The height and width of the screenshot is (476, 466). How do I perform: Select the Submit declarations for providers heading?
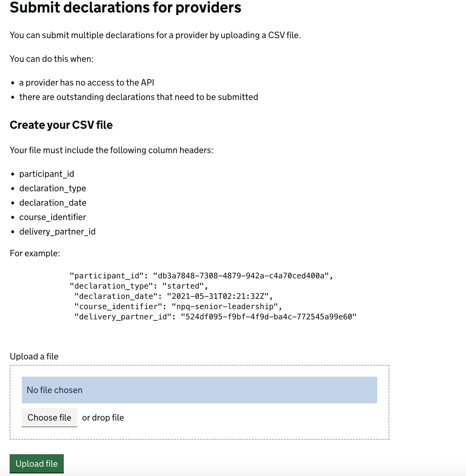(x=126, y=8)
